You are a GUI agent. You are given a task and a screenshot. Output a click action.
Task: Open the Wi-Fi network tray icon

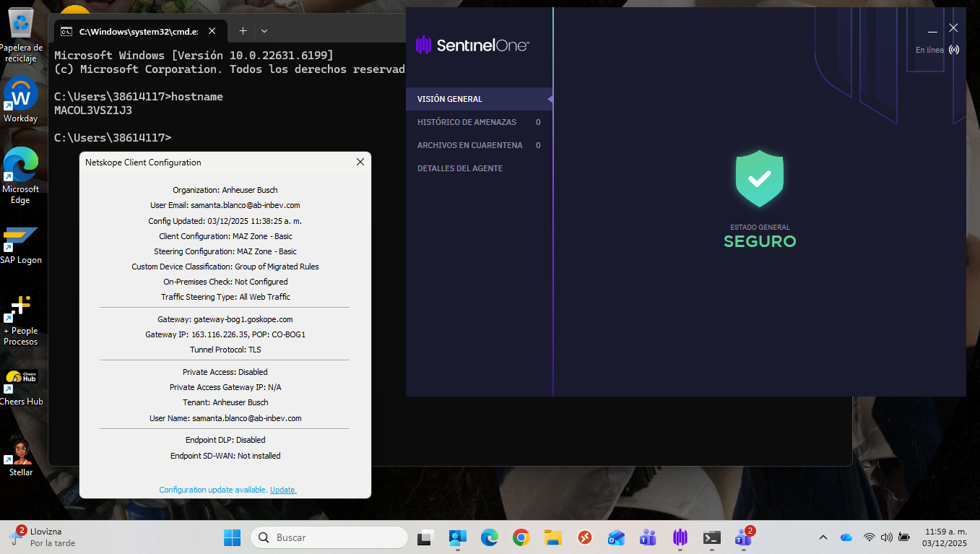click(x=870, y=537)
